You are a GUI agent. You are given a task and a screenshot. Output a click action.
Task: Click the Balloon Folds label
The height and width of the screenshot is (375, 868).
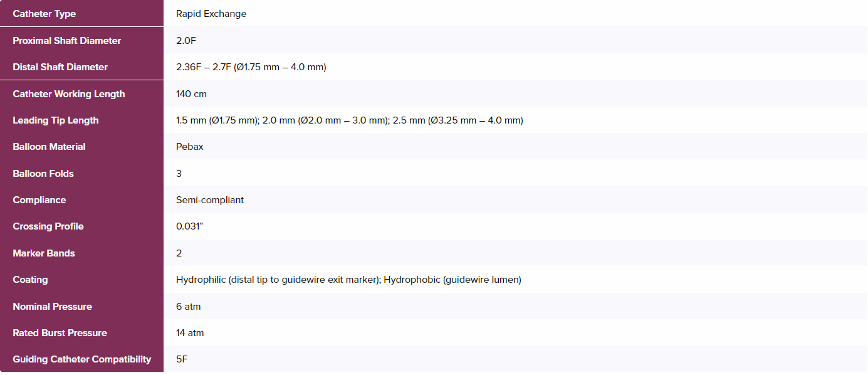tap(43, 174)
